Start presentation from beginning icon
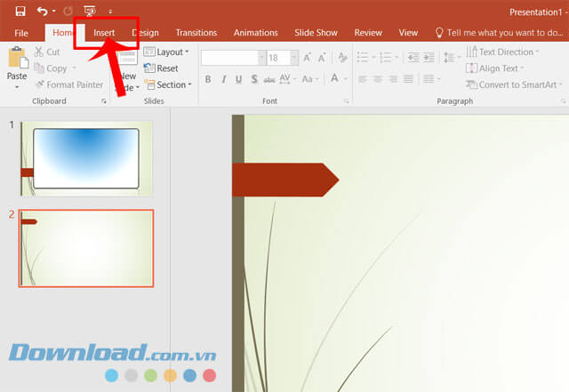This screenshot has width=569, height=392. click(x=90, y=12)
